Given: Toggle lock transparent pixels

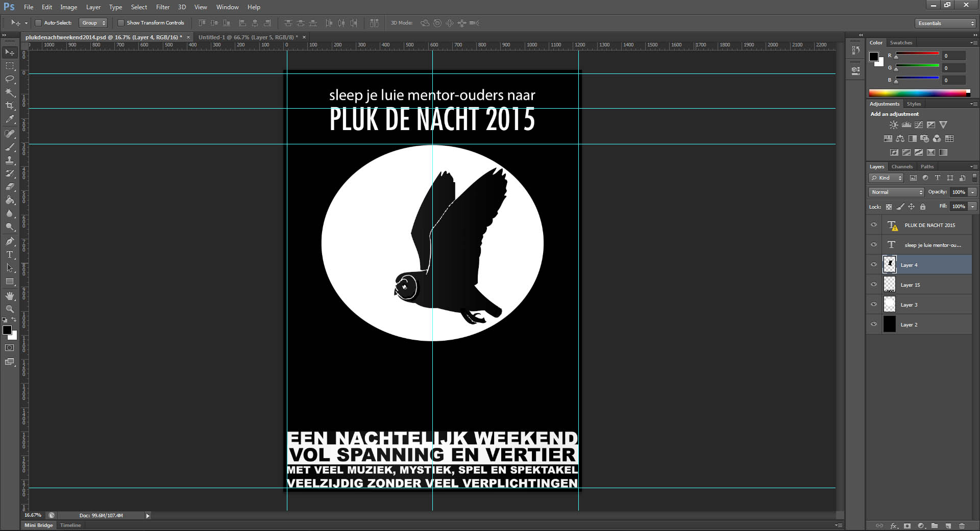Looking at the screenshot, I should click(x=889, y=207).
